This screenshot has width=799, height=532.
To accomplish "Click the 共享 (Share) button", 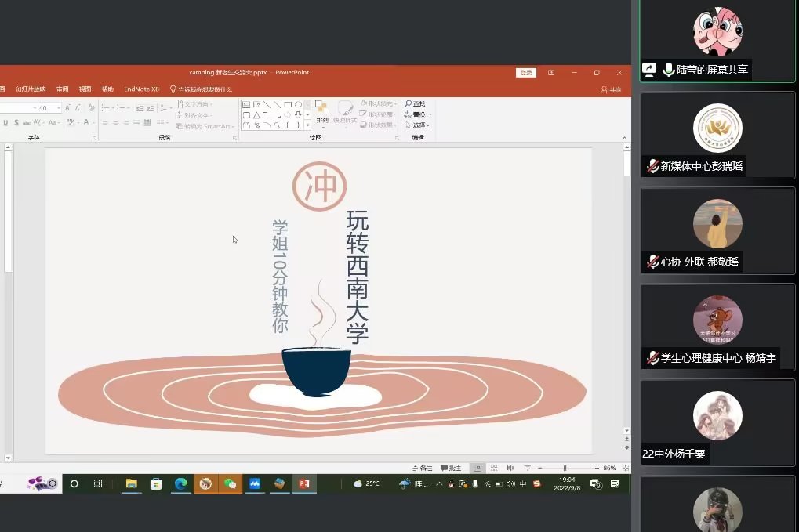I will [x=611, y=89].
